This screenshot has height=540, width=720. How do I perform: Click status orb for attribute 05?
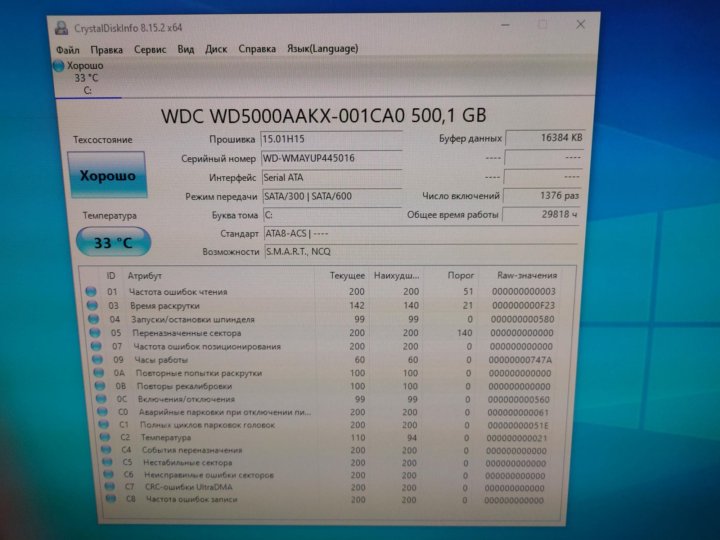(x=95, y=333)
